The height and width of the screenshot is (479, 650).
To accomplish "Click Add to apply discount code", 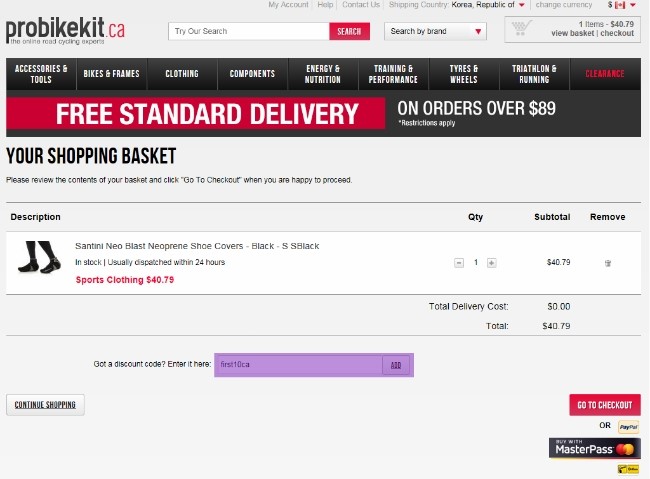I will tap(396, 365).
